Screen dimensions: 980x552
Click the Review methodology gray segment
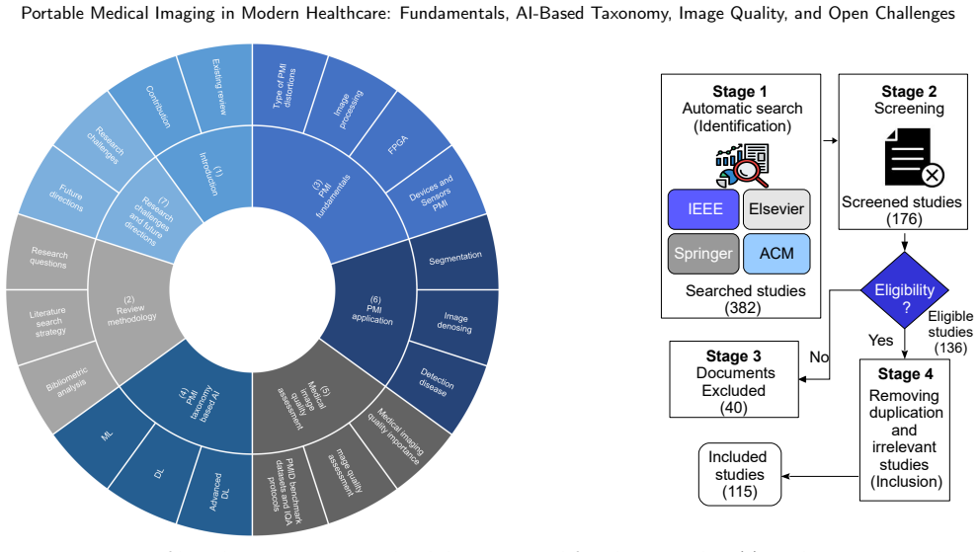[129, 310]
